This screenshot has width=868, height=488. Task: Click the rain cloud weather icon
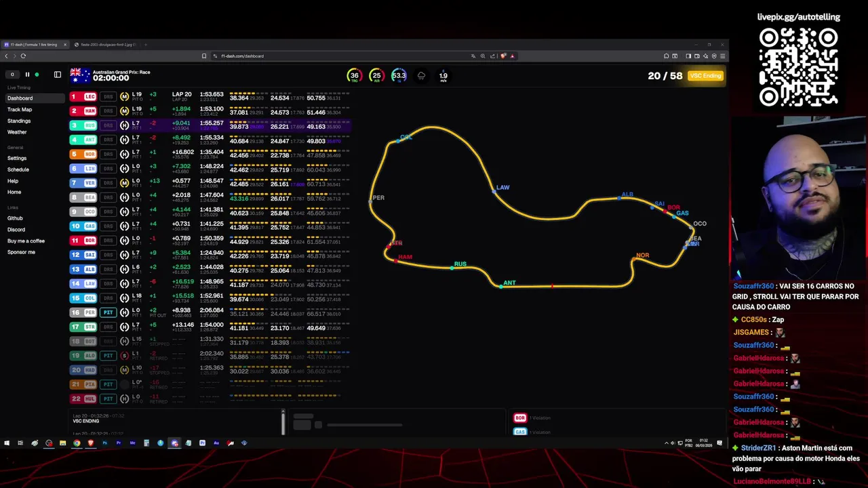tap(421, 76)
